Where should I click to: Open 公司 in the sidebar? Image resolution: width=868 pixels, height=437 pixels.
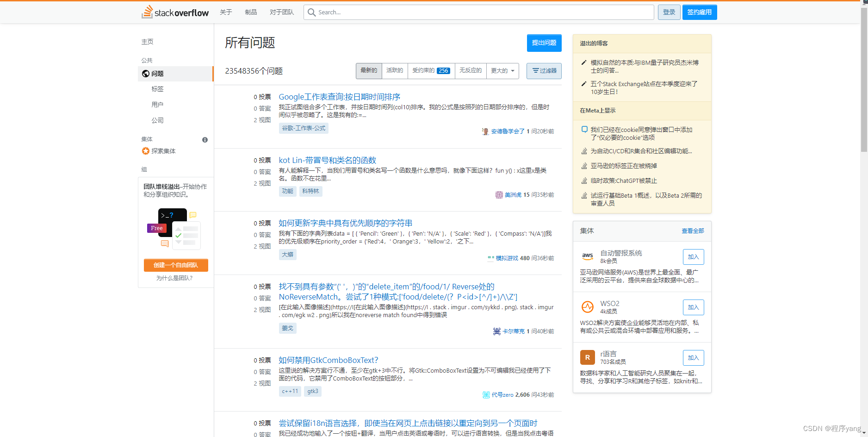[157, 120]
